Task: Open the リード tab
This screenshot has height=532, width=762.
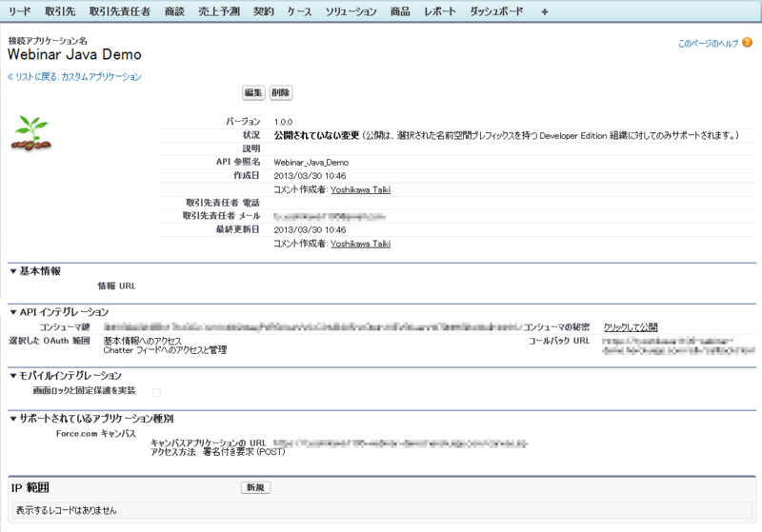Action: click(x=20, y=11)
